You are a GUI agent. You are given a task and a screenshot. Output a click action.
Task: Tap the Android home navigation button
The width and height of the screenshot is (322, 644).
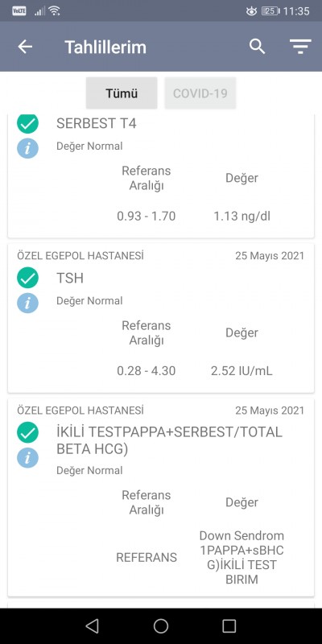[161, 626]
